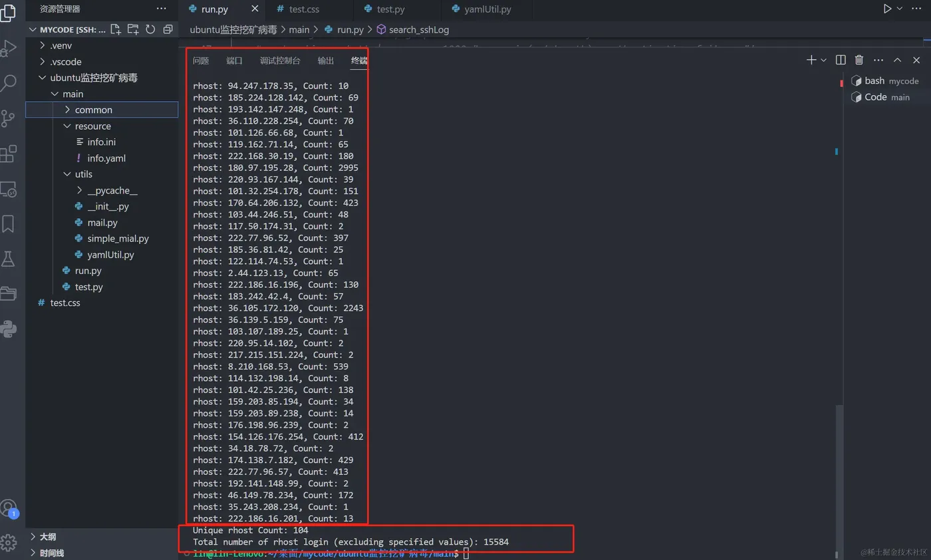The image size is (931, 560).
Task: Expand the .vscode folder
Action: 102,61
